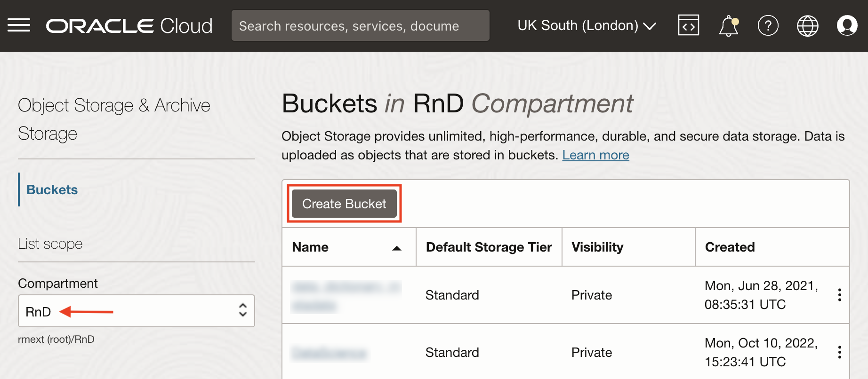Click the search resources field
Image resolution: width=868 pixels, height=379 pixels.
point(361,25)
